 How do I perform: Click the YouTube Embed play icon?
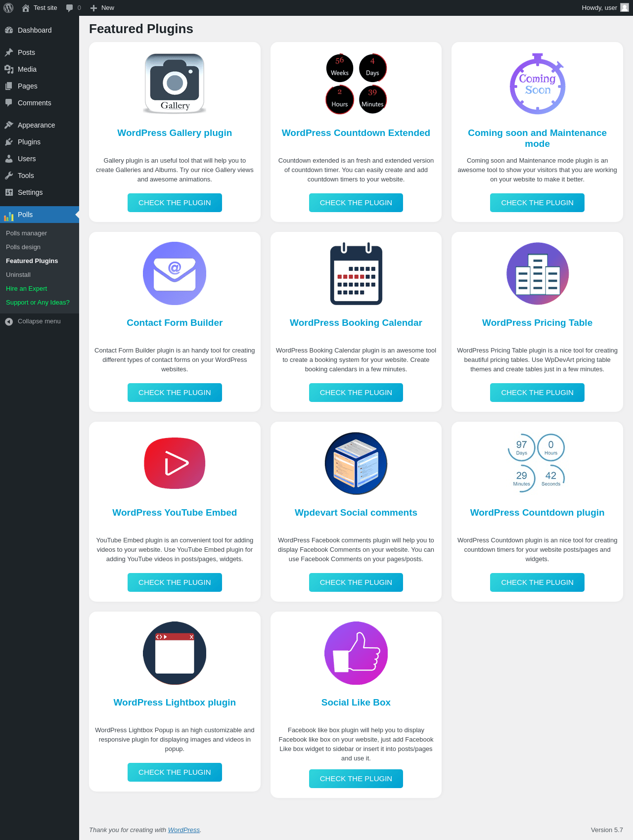(175, 463)
